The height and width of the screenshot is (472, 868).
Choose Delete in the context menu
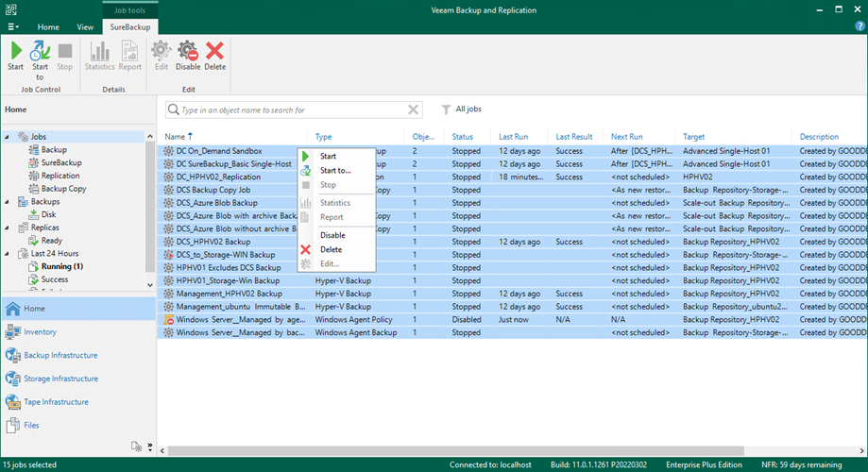click(x=336, y=249)
